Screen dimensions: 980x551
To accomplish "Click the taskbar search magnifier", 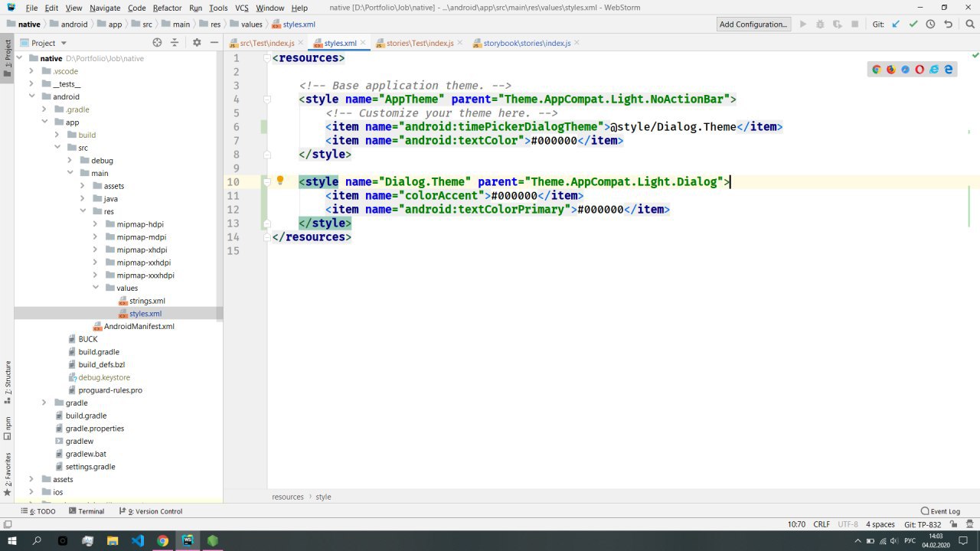I will 37,540.
